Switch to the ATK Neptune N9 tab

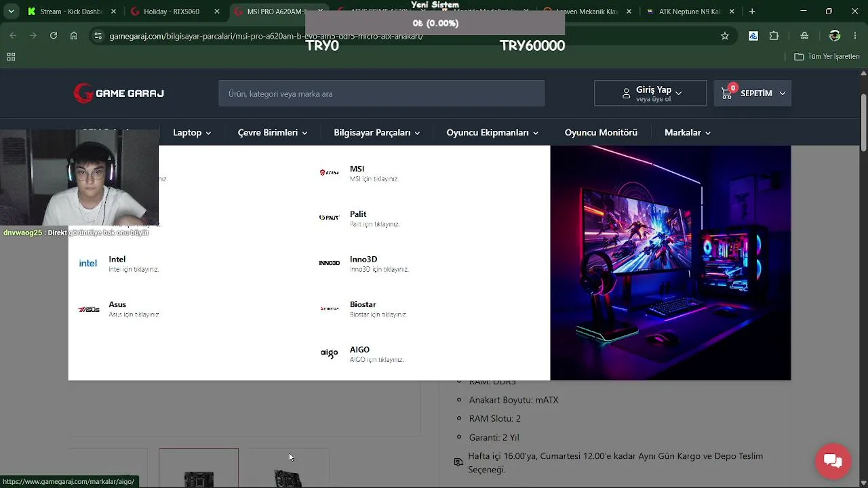point(690,12)
